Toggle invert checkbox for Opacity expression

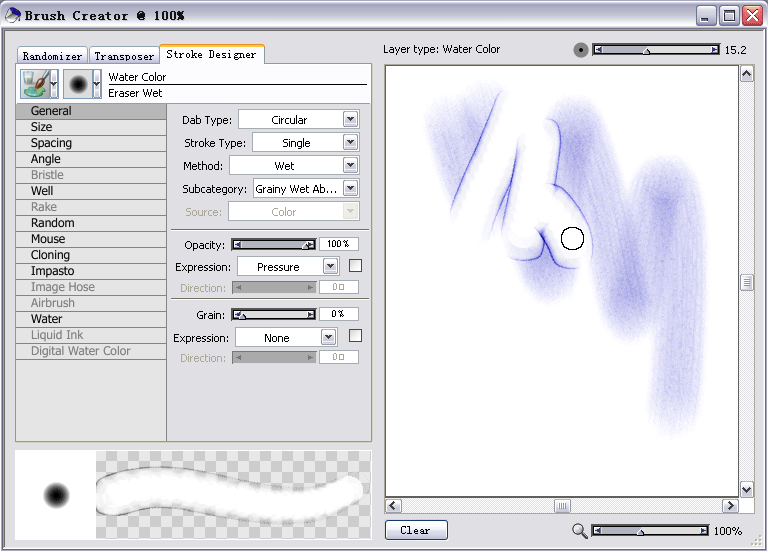[356, 266]
